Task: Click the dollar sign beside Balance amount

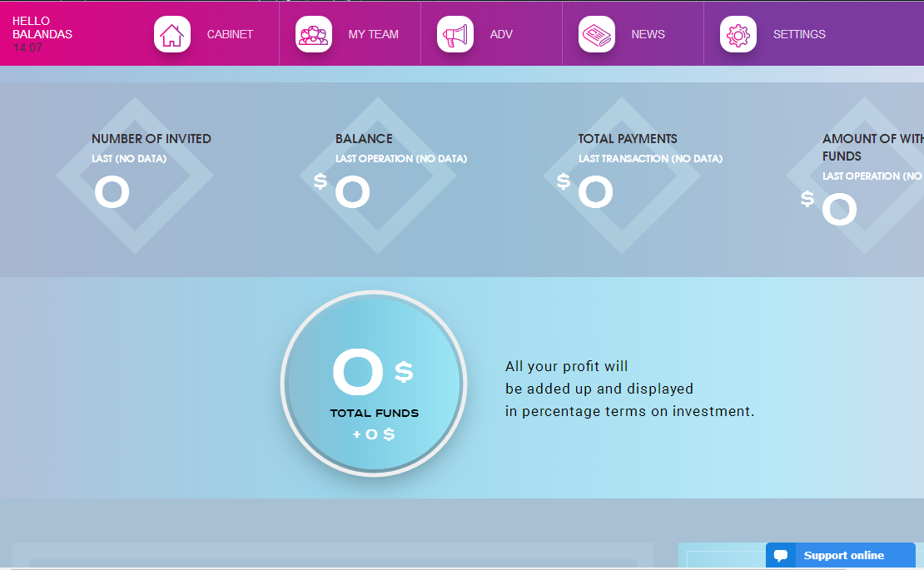Action: 320,181
